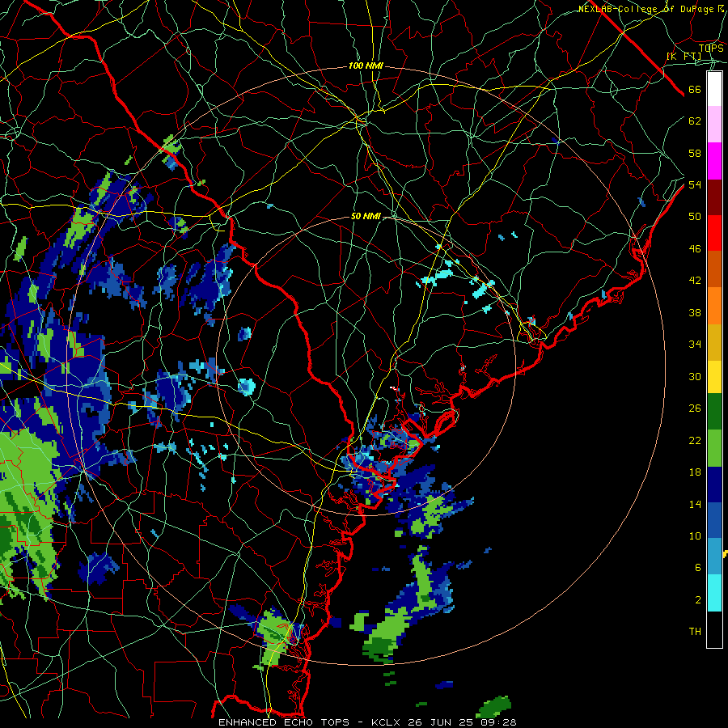Click the 'TH' threshold label

pos(695,632)
